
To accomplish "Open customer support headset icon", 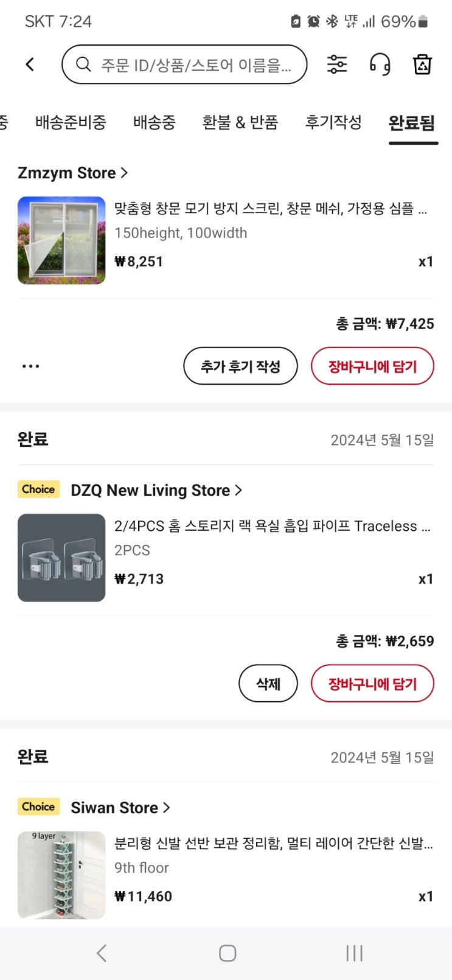I will click(380, 64).
